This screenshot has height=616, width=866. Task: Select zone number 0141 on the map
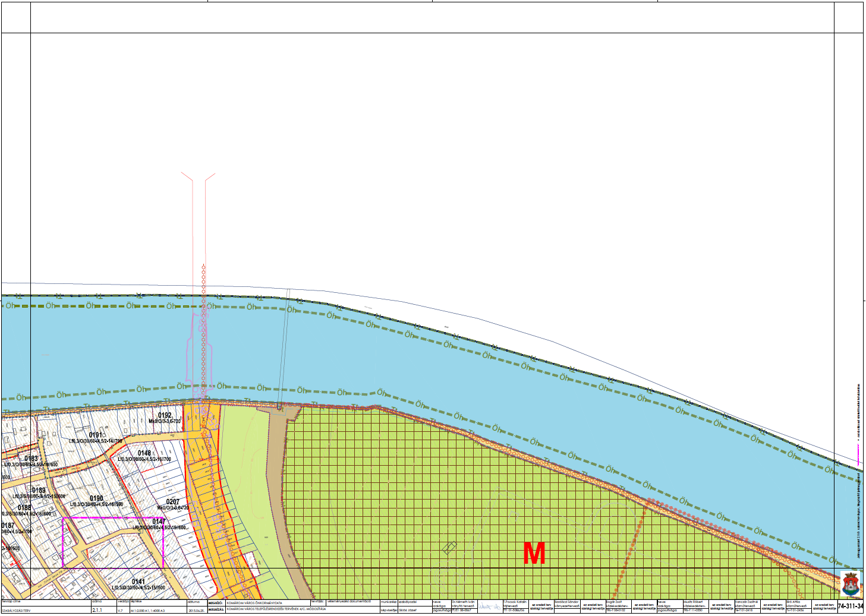(x=138, y=582)
